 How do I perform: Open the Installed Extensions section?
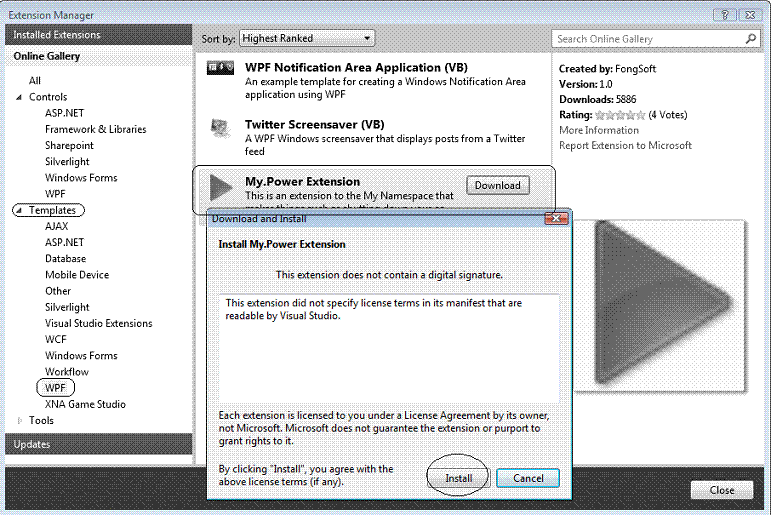99,35
